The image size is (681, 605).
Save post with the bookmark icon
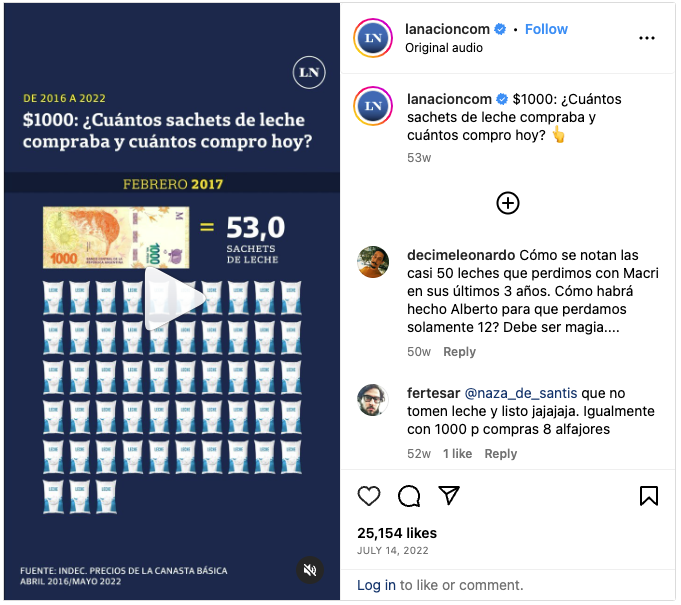click(x=649, y=496)
